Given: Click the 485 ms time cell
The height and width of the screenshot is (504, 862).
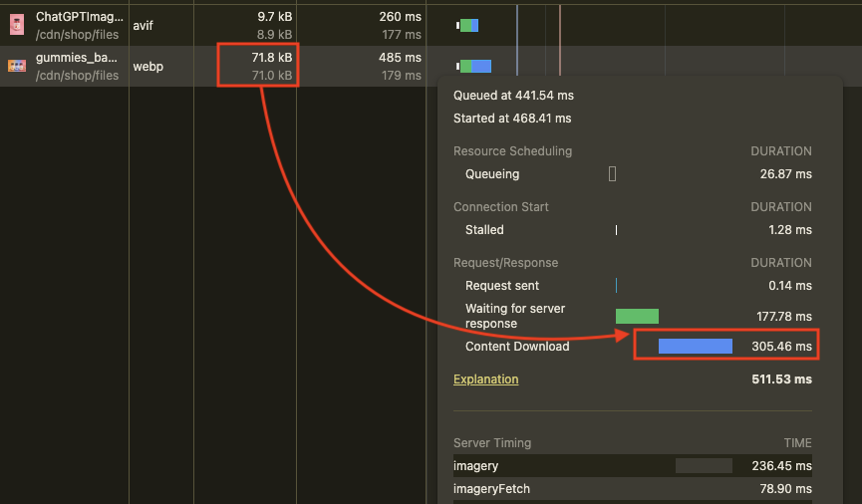Looking at the screenshot, I should pos(400,59).
